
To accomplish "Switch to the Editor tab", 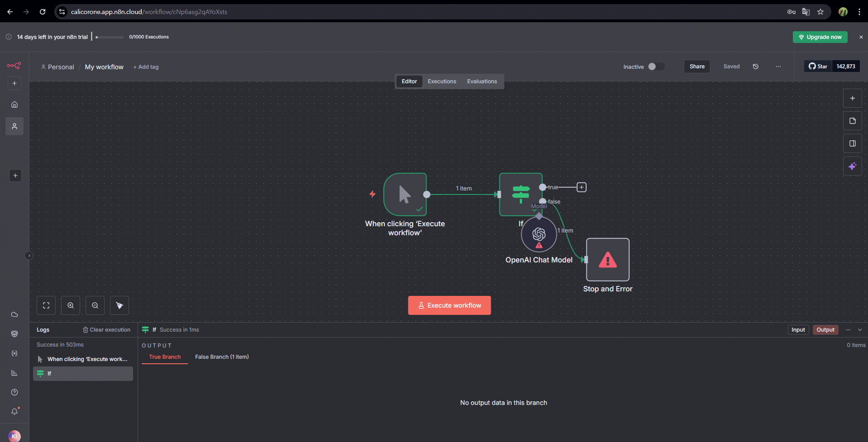I will pyautogui.click(x=409, y=81).
